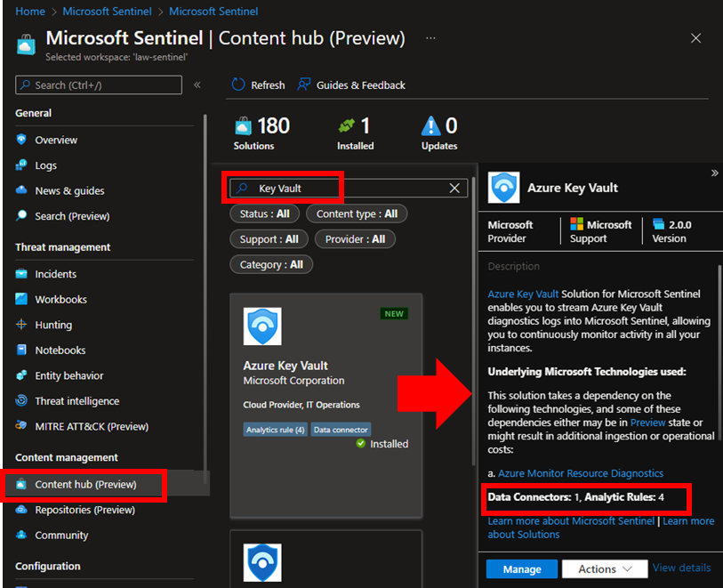This screenshot has height=588, width=723.
Task: Click Learn more about Solutions link
Action: 601,528
